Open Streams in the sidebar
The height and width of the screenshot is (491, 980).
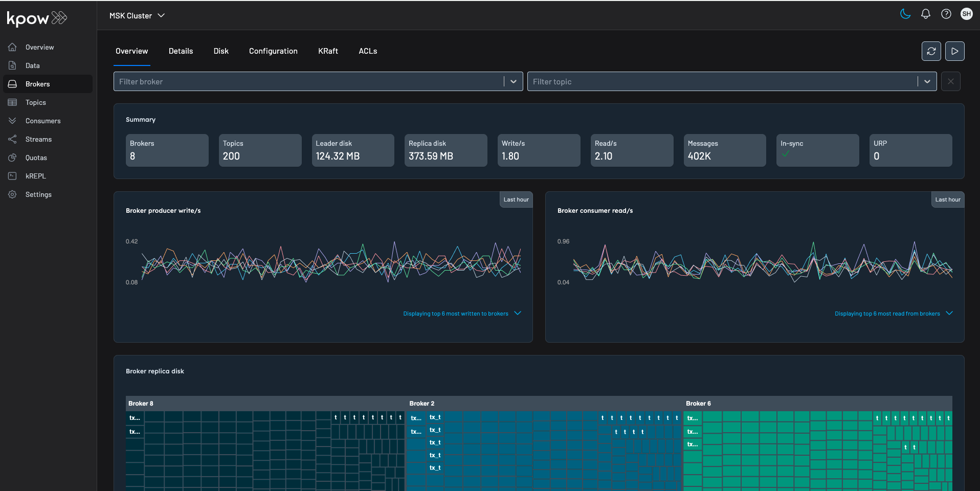38,139
